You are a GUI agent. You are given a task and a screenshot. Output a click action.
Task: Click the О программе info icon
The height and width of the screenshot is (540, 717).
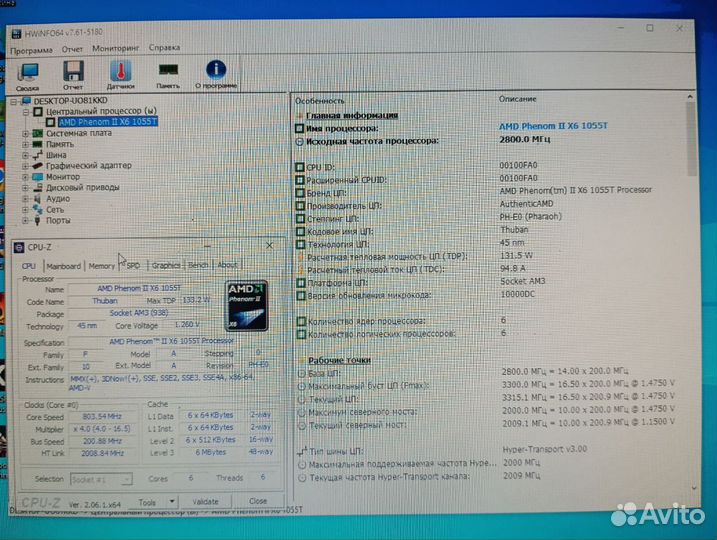pyautogui.click(x=216, y=70)
